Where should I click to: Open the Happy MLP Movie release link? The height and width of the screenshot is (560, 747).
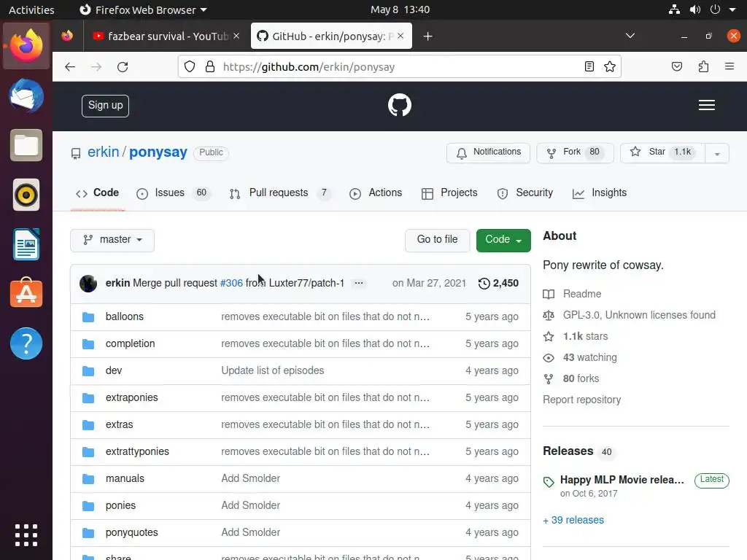tap(622, 480)
